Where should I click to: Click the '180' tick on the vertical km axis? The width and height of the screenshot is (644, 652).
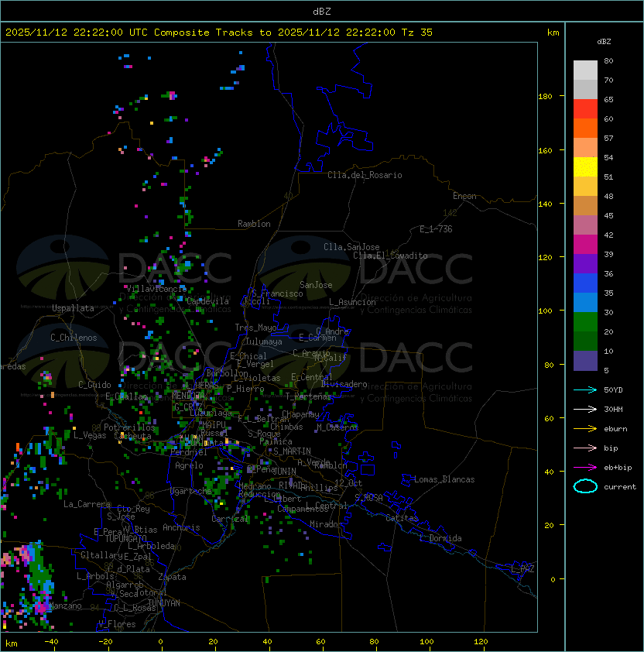pyautogui.click(x=545, y=97)
